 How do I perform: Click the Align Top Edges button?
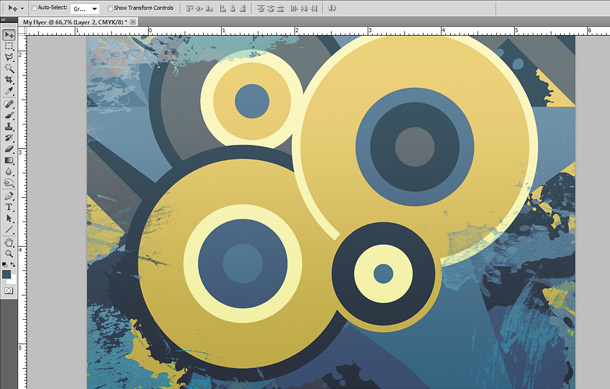pos(189,8)
